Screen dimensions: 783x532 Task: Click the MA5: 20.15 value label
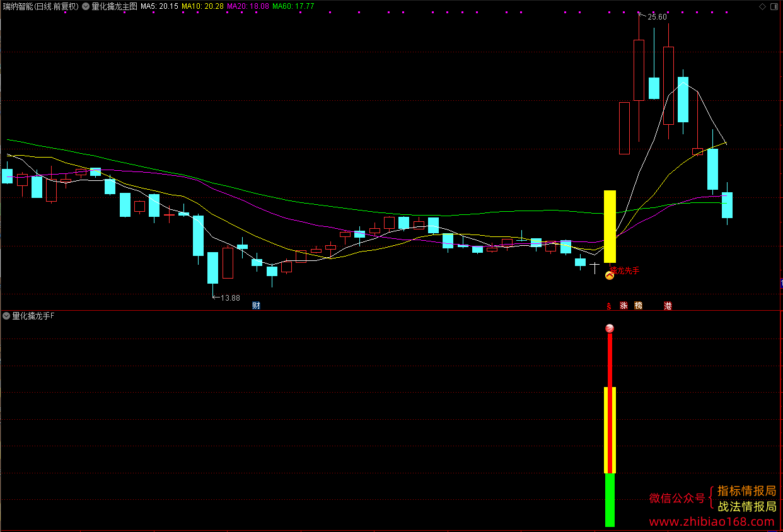click(159, 6)
